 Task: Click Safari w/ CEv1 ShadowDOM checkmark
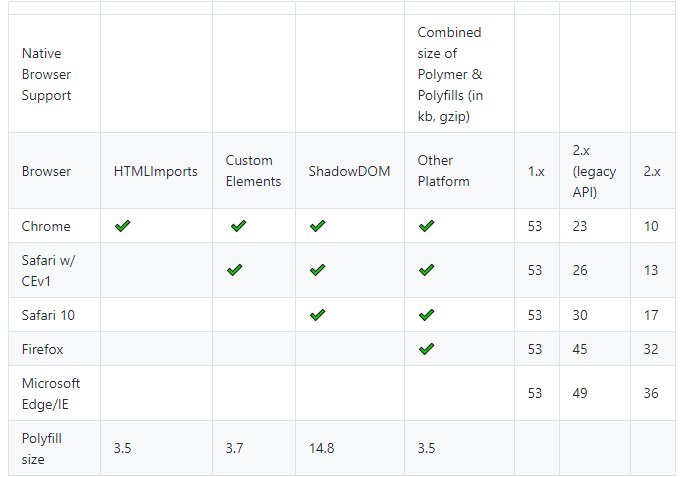point(317,270)
